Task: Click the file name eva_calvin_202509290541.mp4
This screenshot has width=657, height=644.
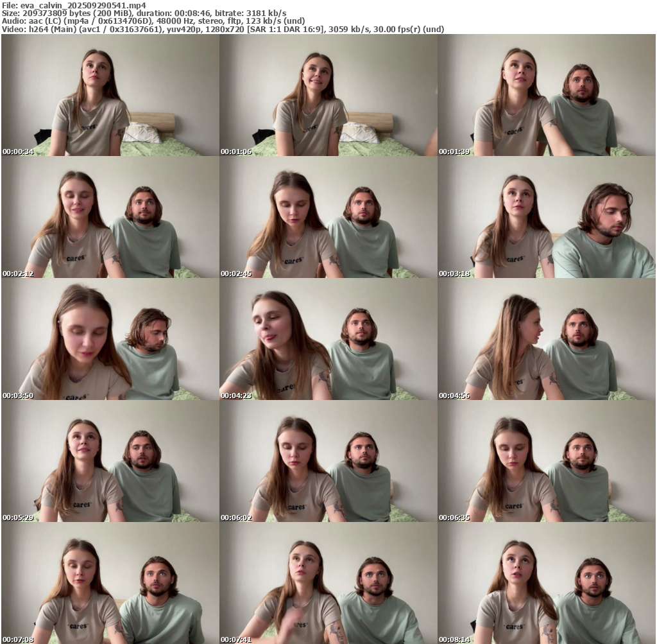Action: tap(83, 5)
